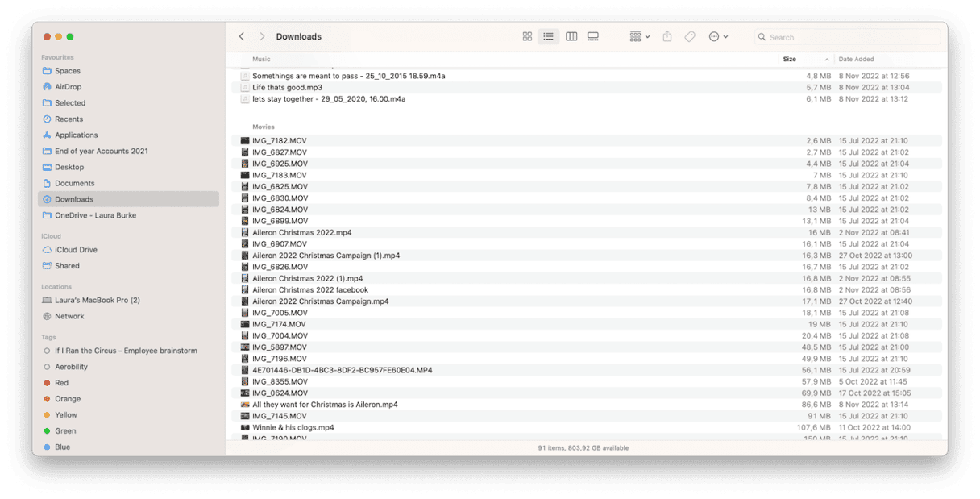The width and height of the screenshot is (980, 499).
Task: Open the Applications sidebar entry
Action: pyautogui.click(x=77, y=135)
